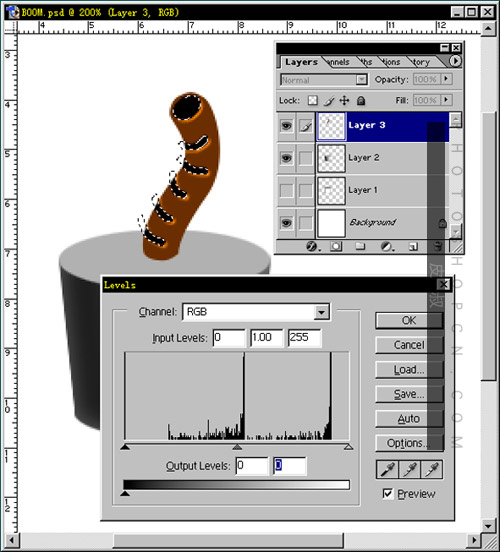500x552 pixels.
Task: Click the lock all padlock icon
Action: [x=361, y=101]
